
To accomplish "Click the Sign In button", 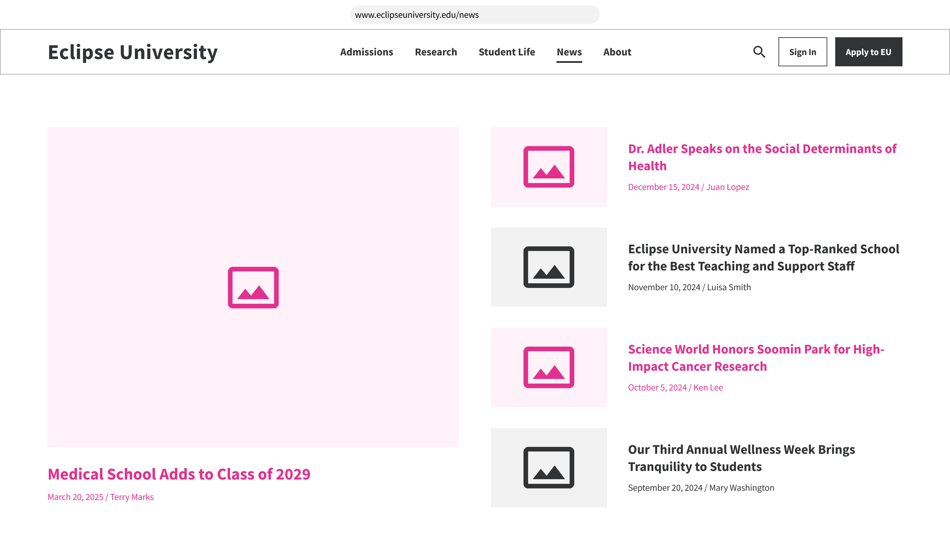I will pyautogui.click(x=803, y=52).
